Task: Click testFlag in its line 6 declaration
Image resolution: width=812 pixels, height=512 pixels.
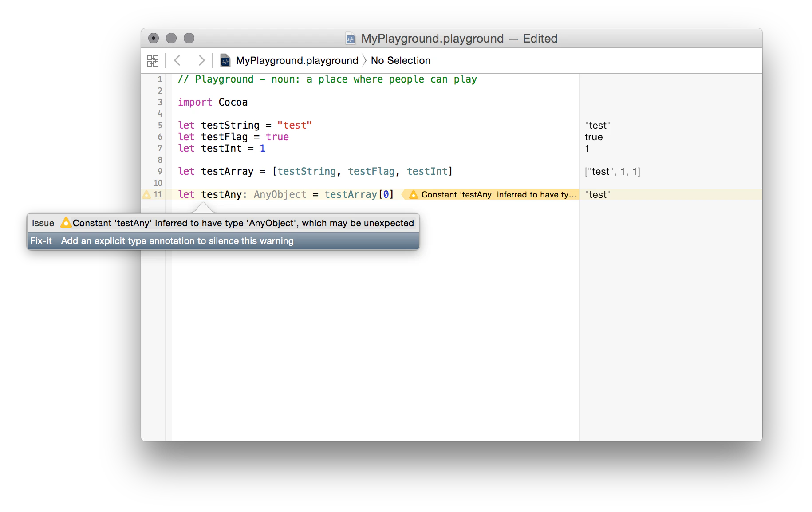Action: pos(224,137)
